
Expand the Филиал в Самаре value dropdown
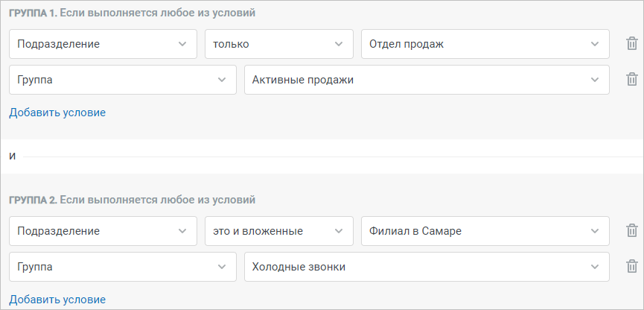point(485,231)
